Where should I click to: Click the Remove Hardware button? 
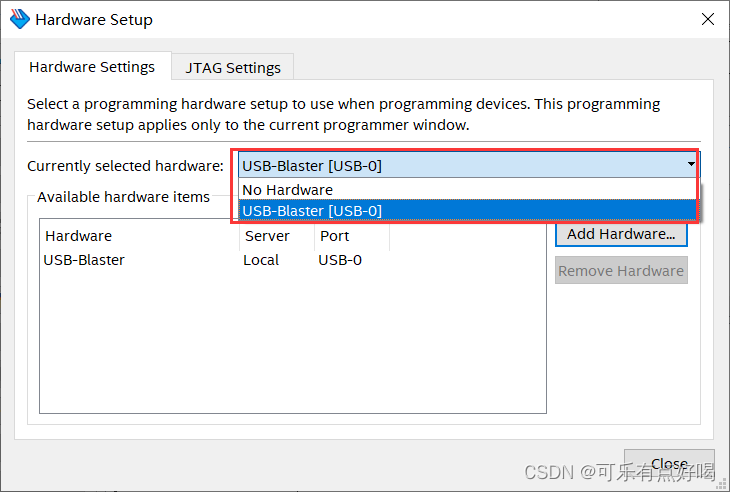click(x=621, y=271)
